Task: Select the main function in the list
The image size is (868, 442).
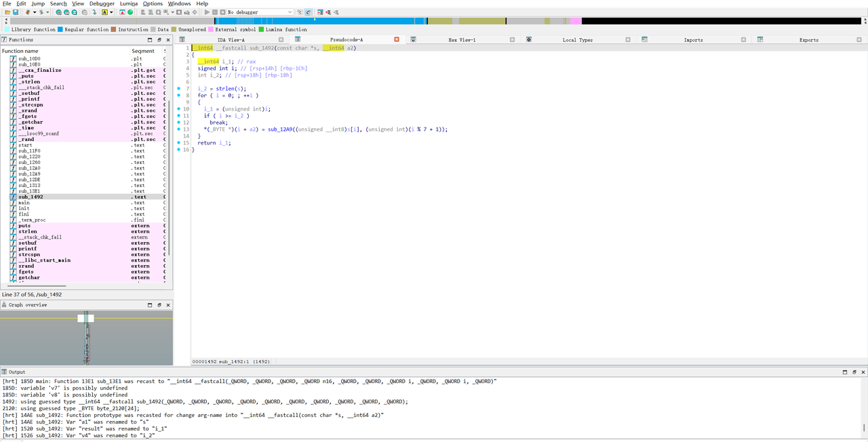Action: pyautogui.click(x=24, y=203)
